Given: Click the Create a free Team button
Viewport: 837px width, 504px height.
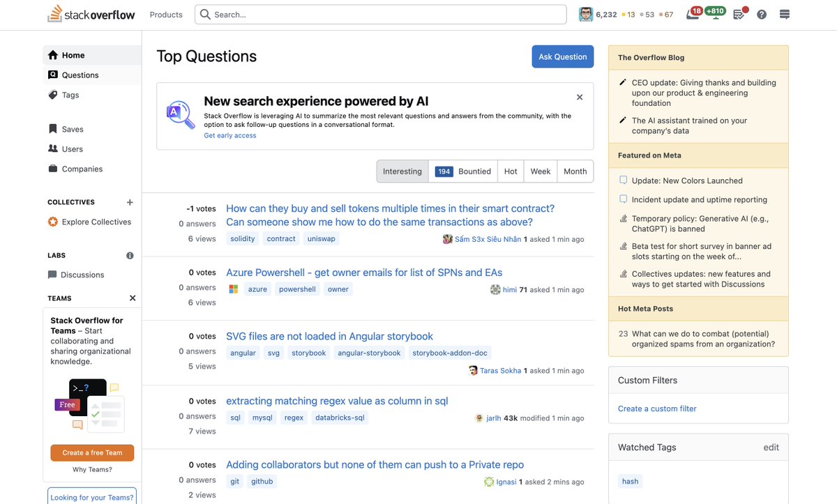Looking at the screenshot, I should coord(92,452).
